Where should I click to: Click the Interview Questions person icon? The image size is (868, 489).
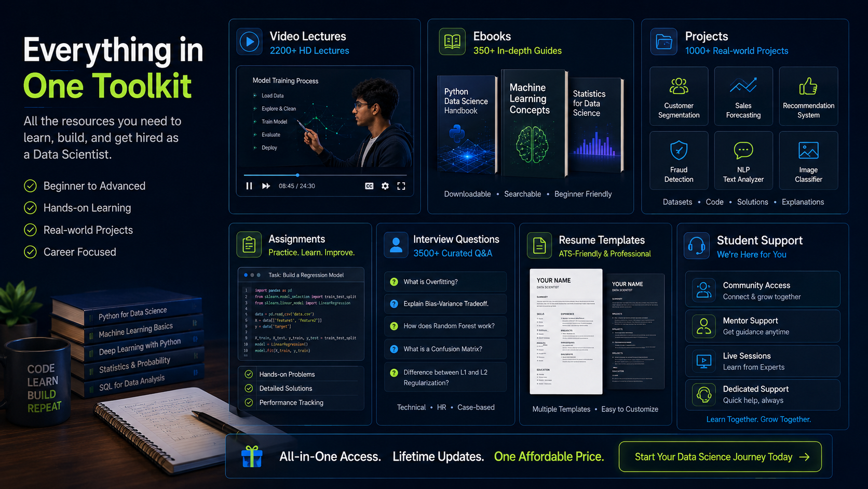point(396,245)
